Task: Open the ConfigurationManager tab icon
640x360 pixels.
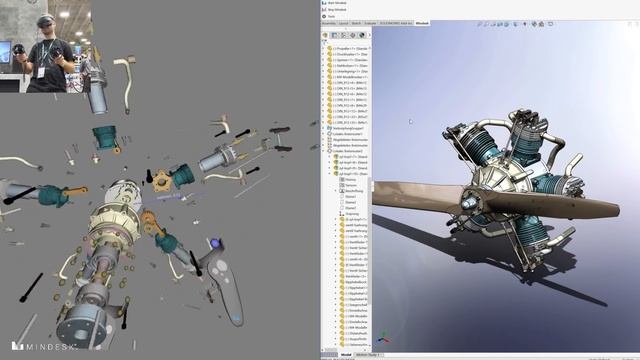Action: [x=343, y=35]
